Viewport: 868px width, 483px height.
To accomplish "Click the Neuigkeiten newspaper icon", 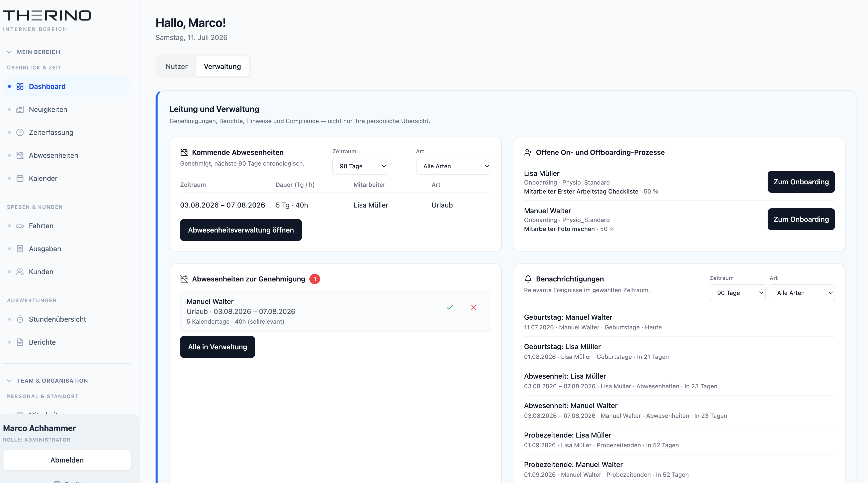I will [20, 109].
